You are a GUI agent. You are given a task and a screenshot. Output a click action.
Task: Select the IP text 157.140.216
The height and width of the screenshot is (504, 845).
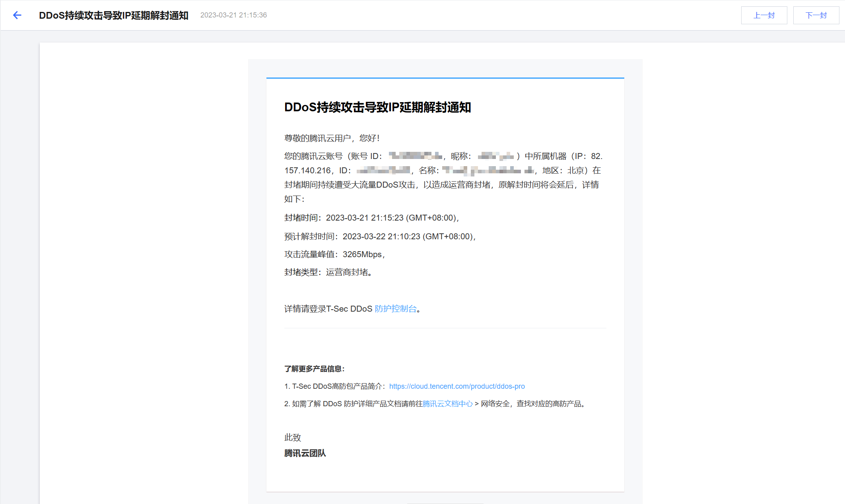point(308,171)
